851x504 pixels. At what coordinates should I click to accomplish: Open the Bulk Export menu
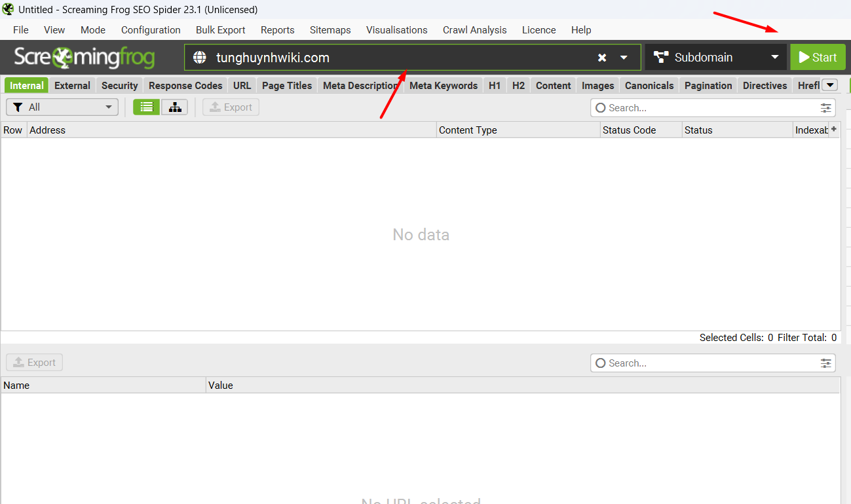coord(220,30)
